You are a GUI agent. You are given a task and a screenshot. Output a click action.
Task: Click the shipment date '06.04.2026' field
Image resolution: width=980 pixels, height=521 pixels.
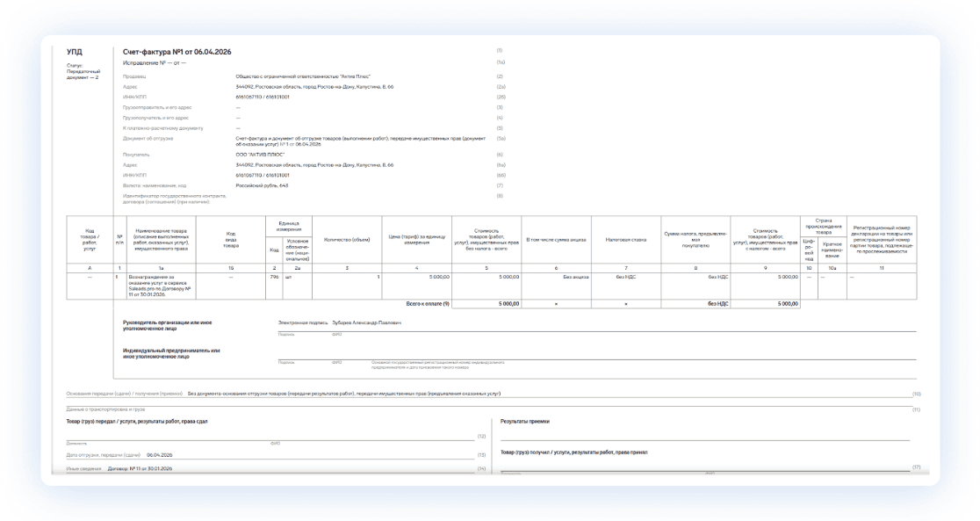(x=158, y=455)
